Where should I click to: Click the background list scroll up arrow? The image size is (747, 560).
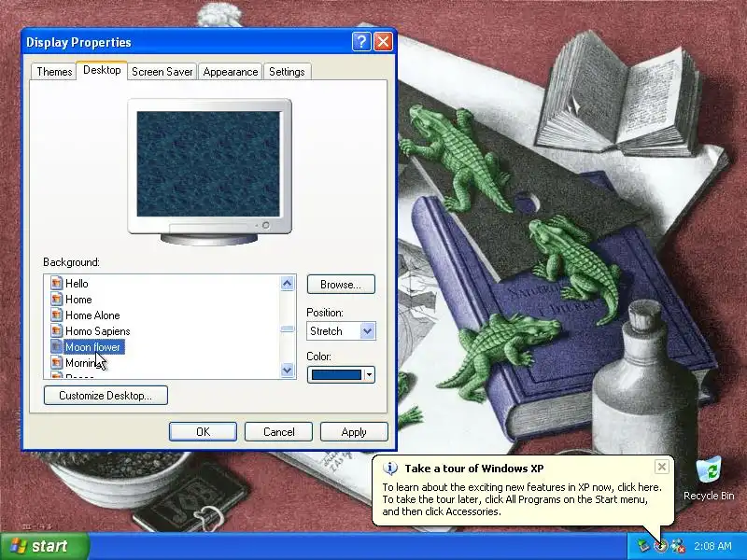[288, 284]
